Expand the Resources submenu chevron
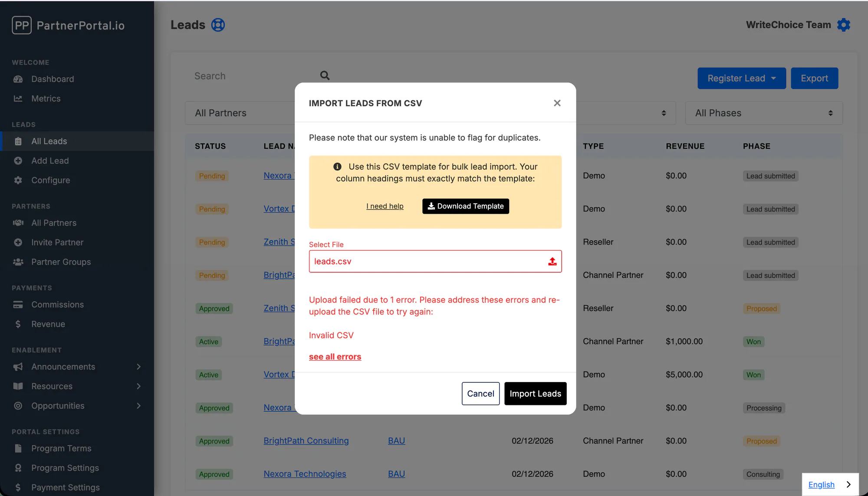868x496 pixels. [x=139, y=386]
